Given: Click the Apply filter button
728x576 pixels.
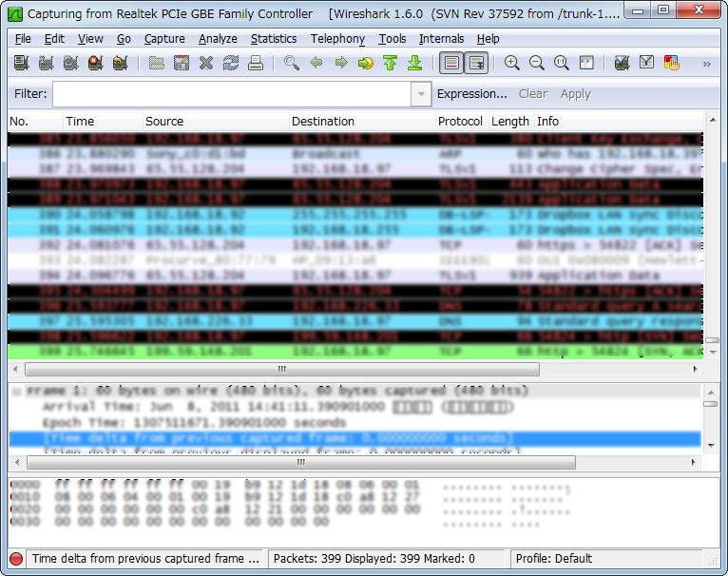Looking at the screenshot, I should [576, 94].
